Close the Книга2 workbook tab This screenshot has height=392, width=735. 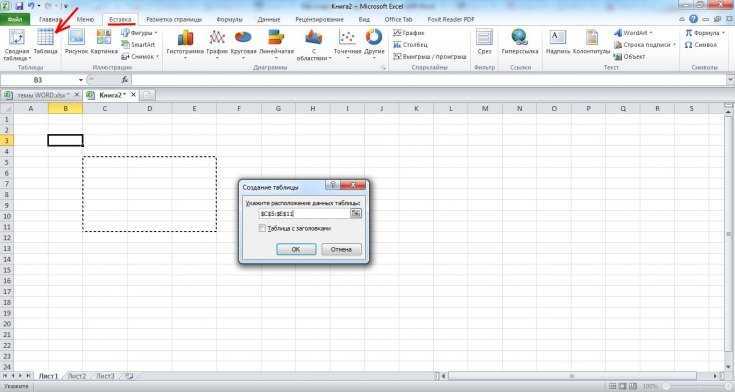pos(134,95)
